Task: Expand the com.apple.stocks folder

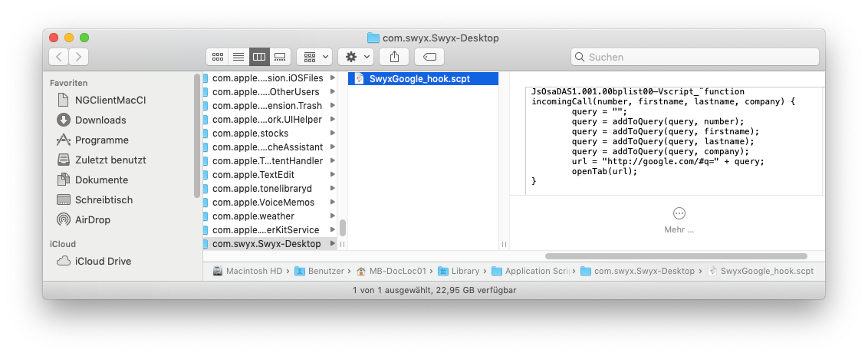Action: [x=250, y=133]
